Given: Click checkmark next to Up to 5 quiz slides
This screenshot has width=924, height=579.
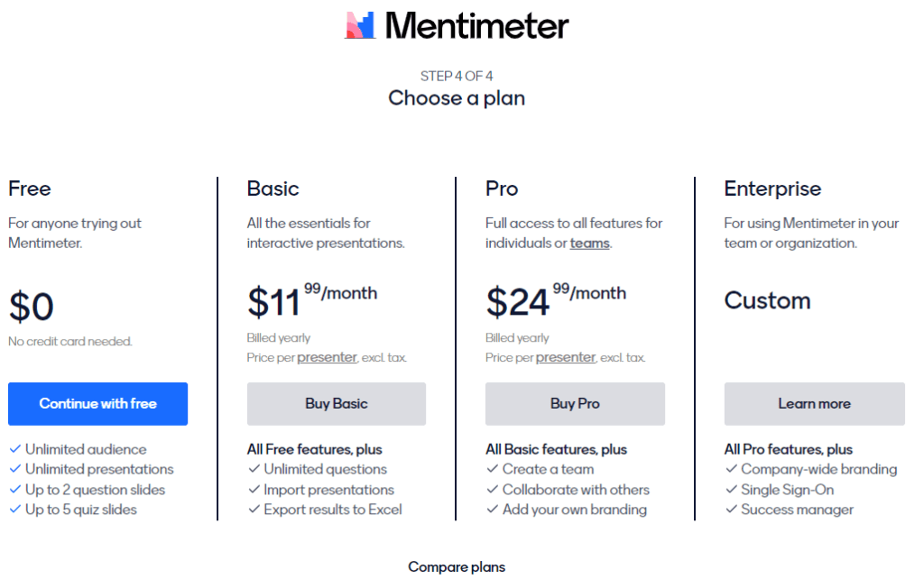Looking at the screenshot, I should pyautogui.click(x=15, y=510).
